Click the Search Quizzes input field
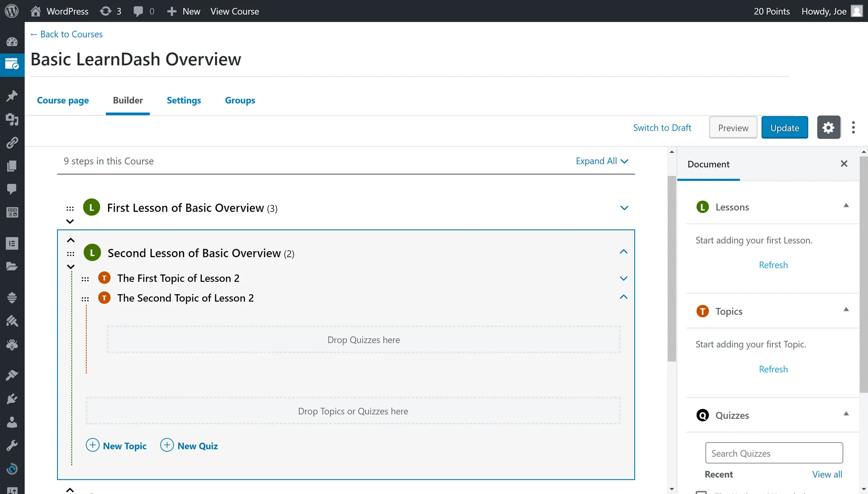 tap(774, 453)
